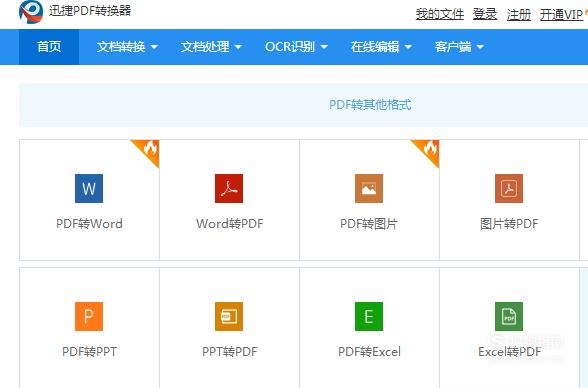Click the PDF转Excel label text
Screen dimensions: 588x388
(369, 352)
